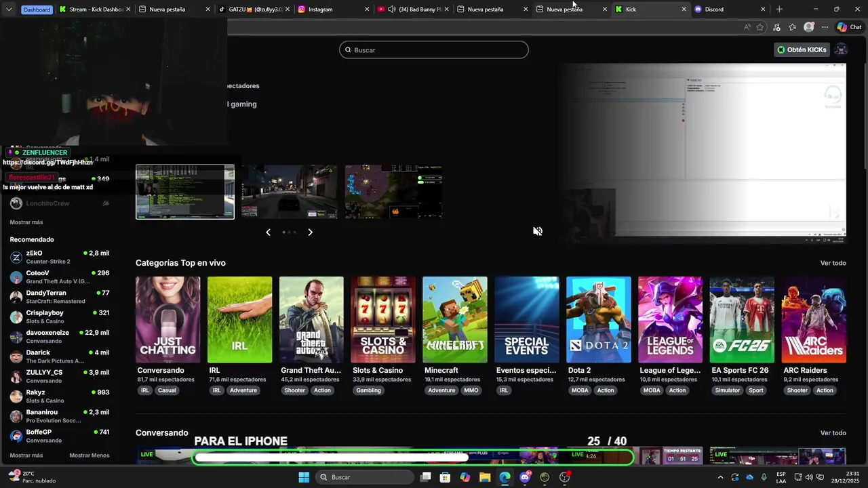Unmute the featured stream volume icon

coord(538,231)
